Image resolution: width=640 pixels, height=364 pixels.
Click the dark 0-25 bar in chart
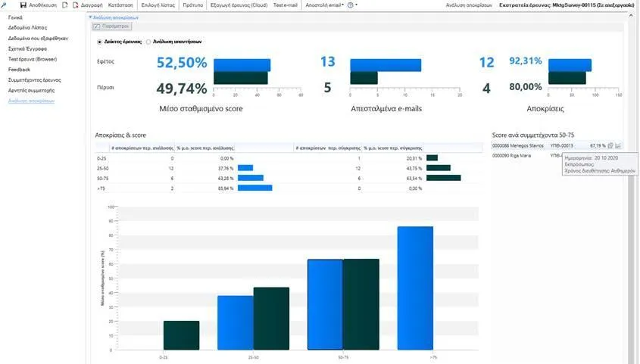point(181,335)
